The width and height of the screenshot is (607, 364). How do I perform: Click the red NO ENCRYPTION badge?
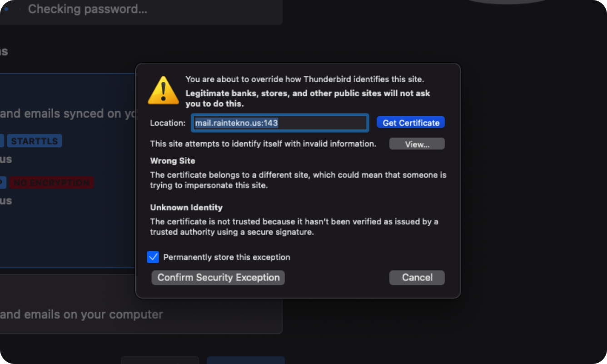pos(51,183)
